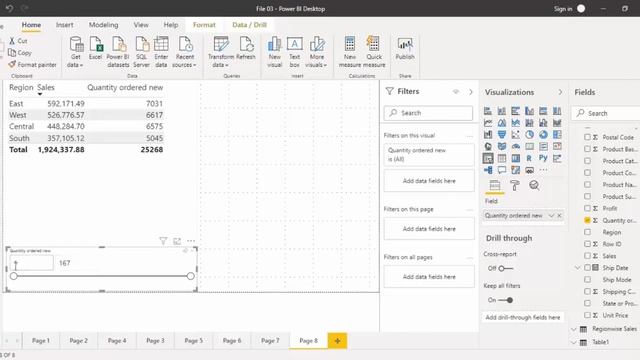Select the clustered column chart visual
640x360 pixels.
click(529, 111)
